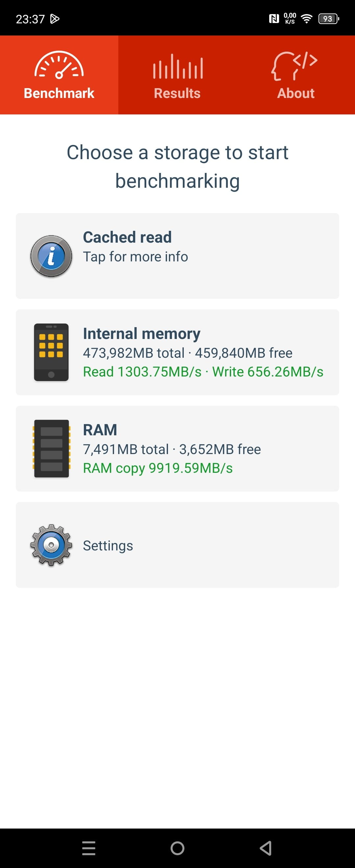Tap the battery level indicator
Viewport: 355px width, 868px height.
(328, 19)
